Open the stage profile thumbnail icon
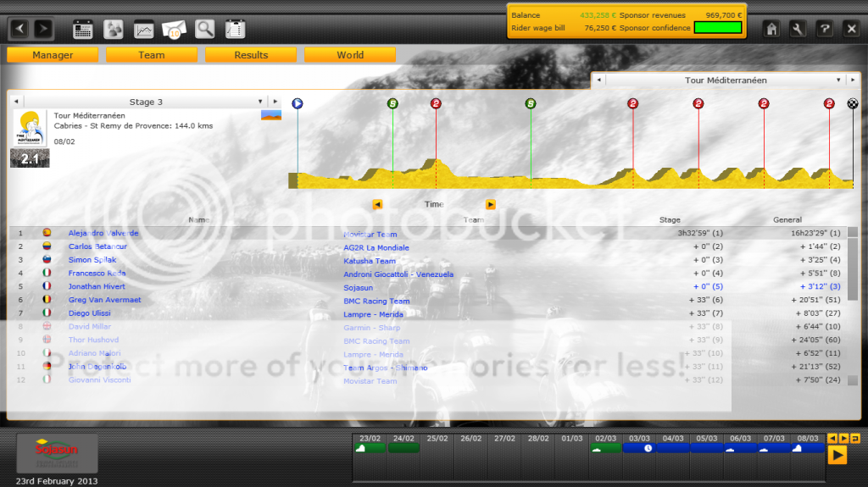Image resolution: width=868 pixels, height=487 pixels. pos(271,115)
